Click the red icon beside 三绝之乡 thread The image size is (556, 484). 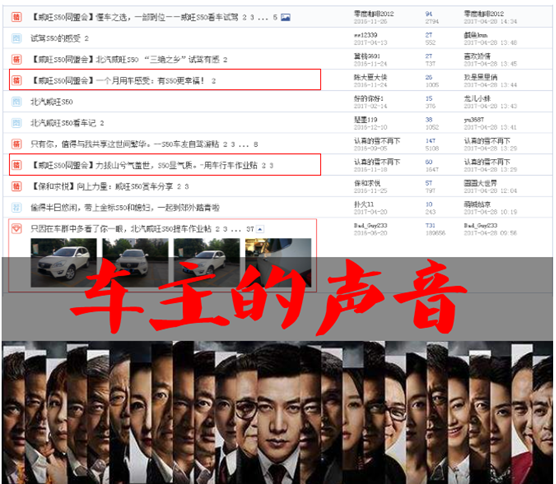(16, 59)
